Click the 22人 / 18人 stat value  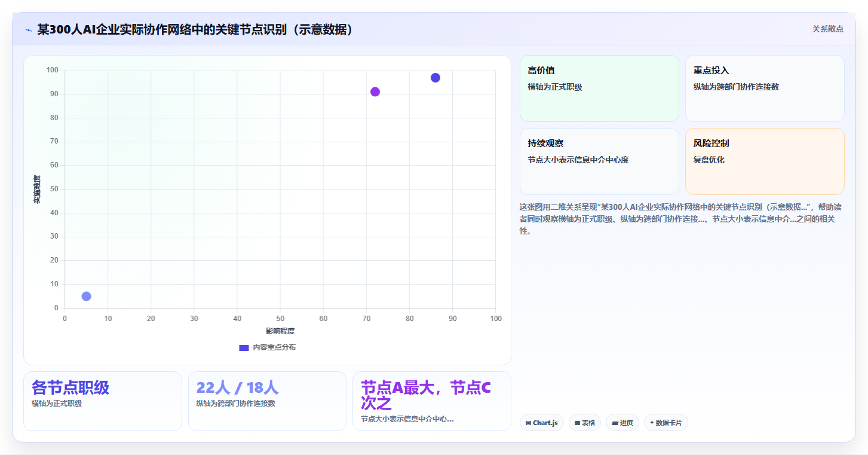coord(237,387)
